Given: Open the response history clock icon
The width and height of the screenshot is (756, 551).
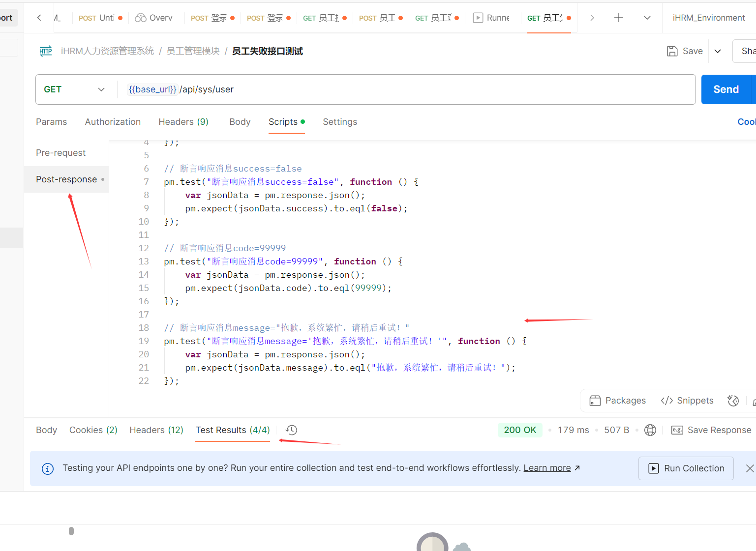Looking at the screenshot, I should tap(291, 430).
